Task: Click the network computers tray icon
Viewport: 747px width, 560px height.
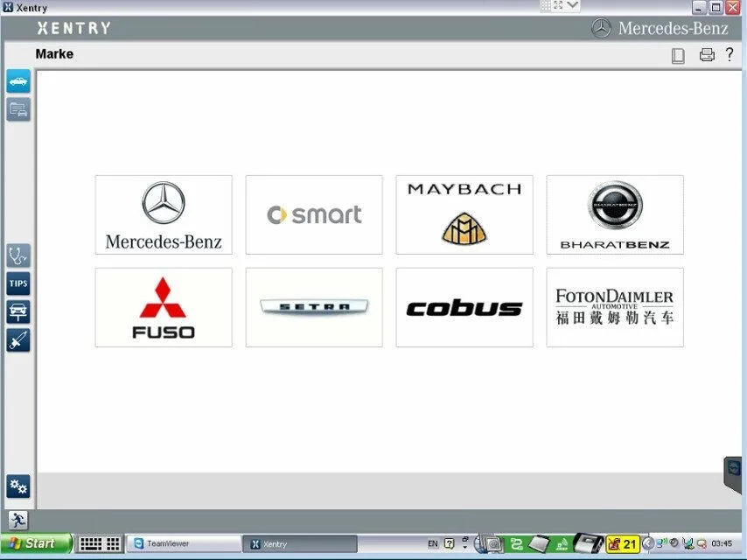Action: [688, 543]
